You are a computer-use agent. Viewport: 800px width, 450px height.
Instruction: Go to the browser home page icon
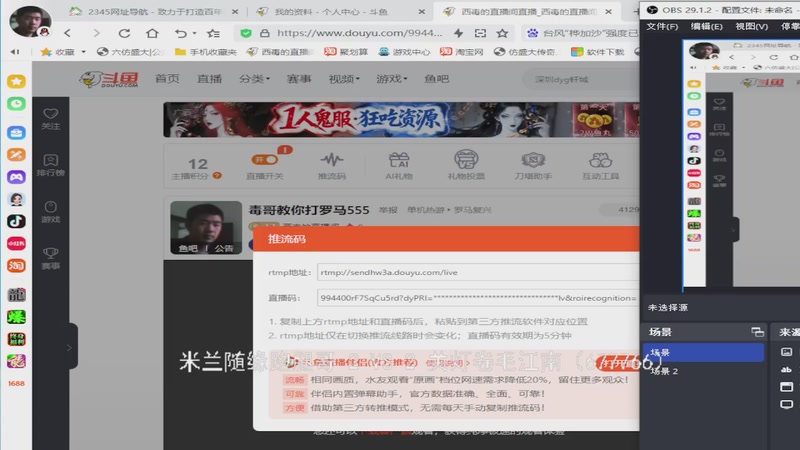coord(152,33)
